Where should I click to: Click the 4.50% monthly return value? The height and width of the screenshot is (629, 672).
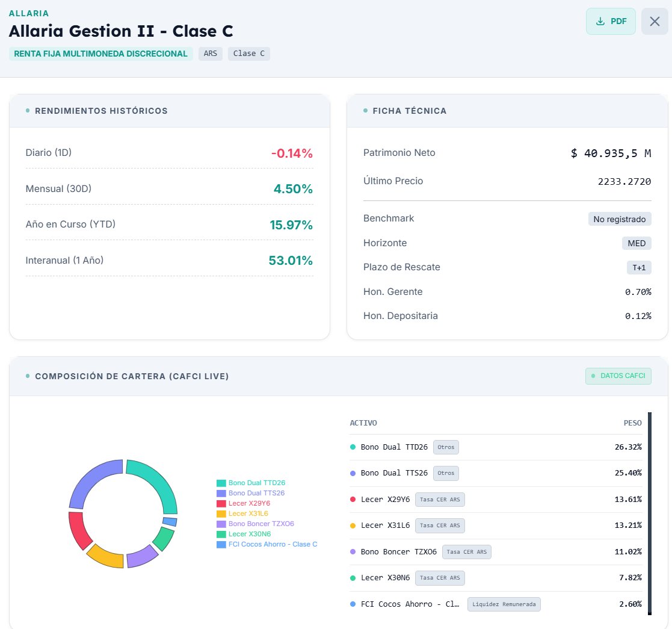click(293, 189)
